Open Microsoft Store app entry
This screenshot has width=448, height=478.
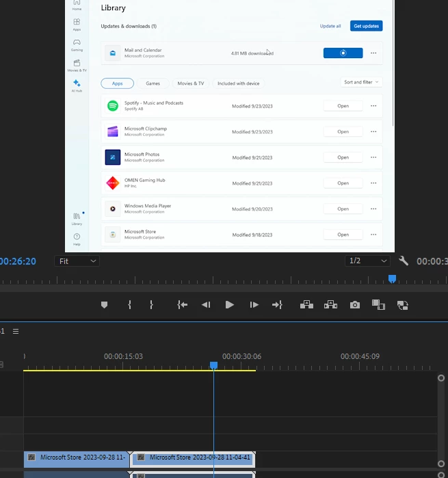click(x=343, y=235)
